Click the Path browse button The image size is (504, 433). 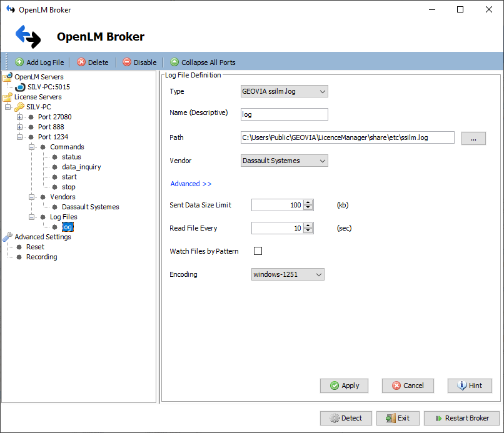tap(473, 137)
